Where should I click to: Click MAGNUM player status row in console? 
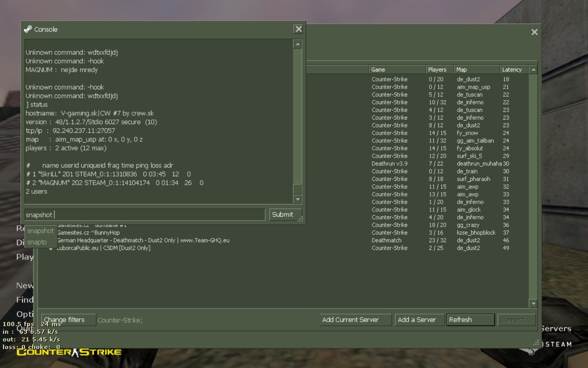[115, 183]
